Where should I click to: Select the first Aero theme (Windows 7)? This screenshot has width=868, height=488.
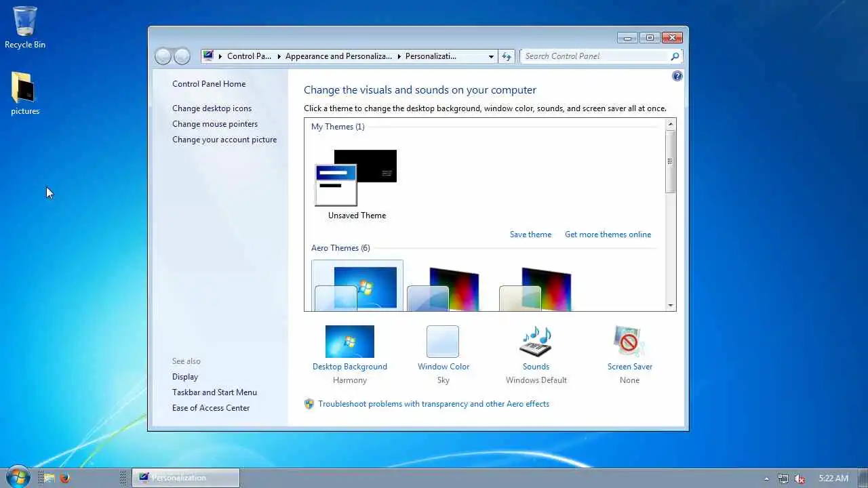coord(357,285)
